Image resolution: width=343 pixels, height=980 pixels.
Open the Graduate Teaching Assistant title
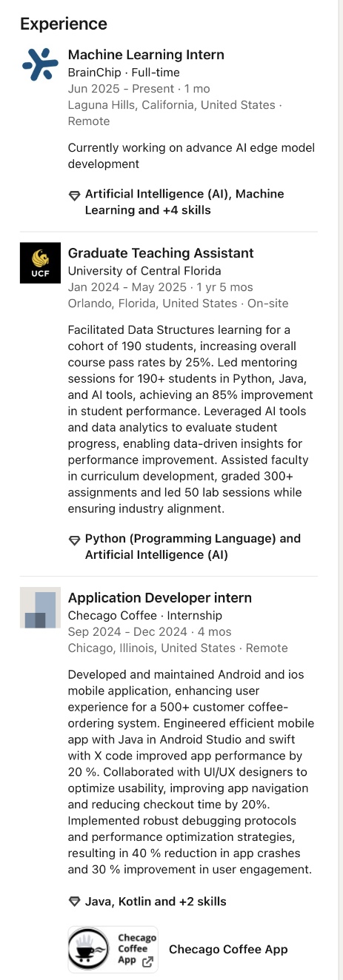[x=161, y=253]
